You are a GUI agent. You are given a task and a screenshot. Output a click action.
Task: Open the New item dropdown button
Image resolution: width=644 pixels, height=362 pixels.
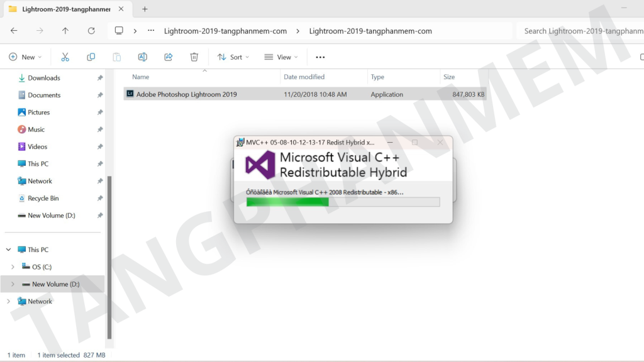(x=26, y=57)
